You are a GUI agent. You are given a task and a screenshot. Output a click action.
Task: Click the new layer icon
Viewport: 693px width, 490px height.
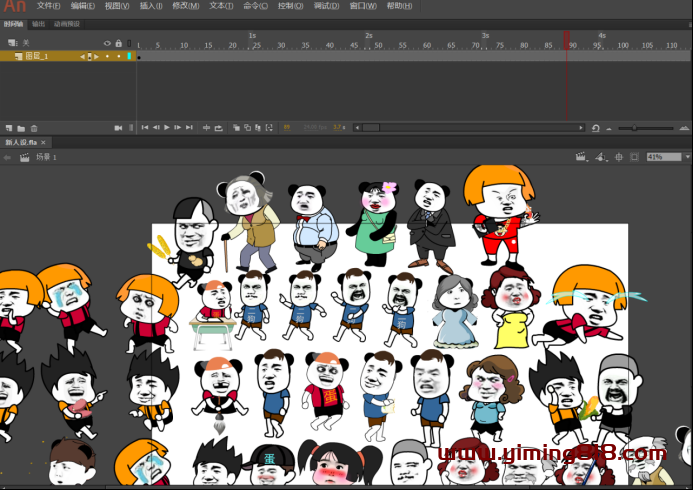(9, 128)
